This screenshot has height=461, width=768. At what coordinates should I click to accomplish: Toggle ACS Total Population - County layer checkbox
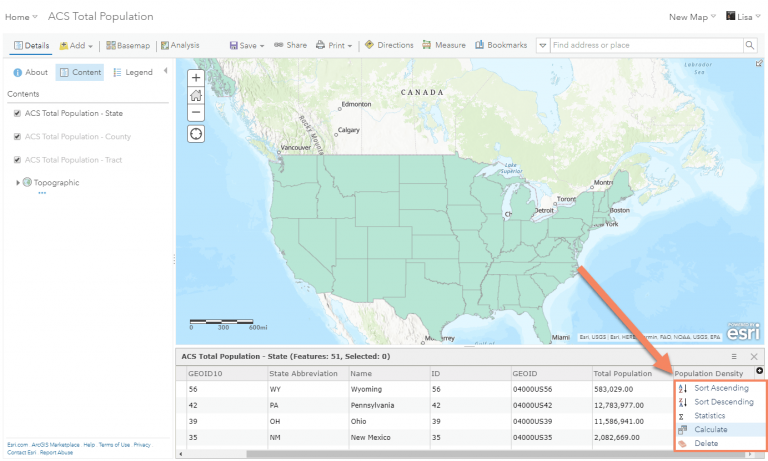tap(17, 137)
